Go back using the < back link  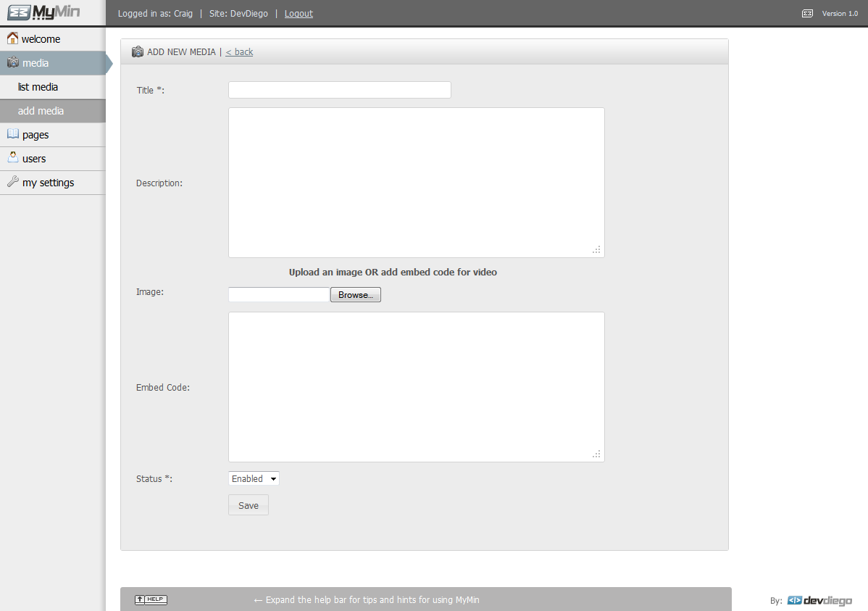point(239,52)
